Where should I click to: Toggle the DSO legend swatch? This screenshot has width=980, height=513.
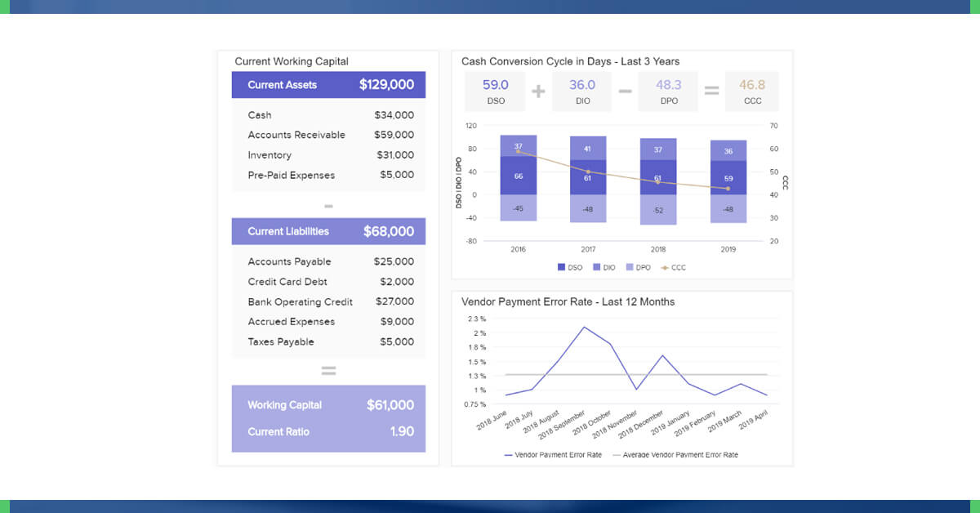pyautogui.click(x=561, y=267)
